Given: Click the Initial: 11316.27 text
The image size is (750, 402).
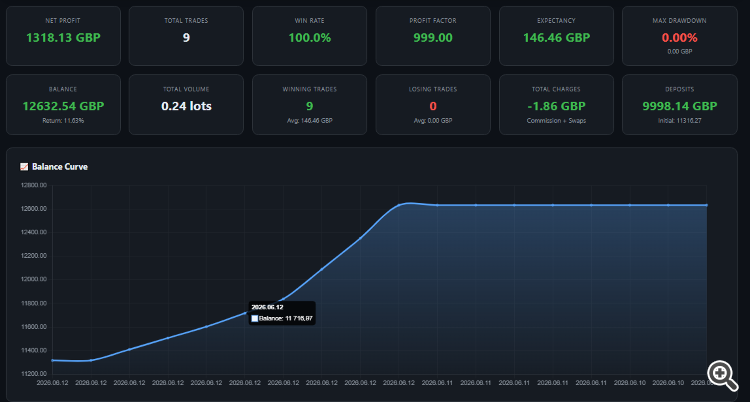Looking at the screenshot, I should pyautogui.click(x=679, y=121).
